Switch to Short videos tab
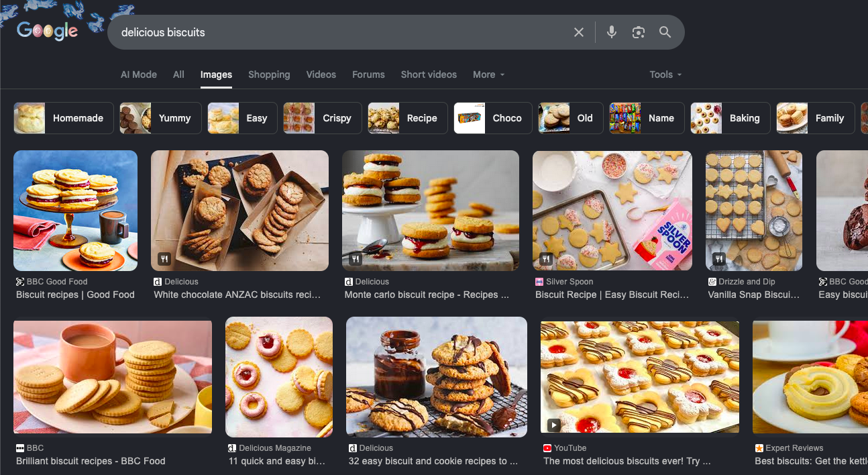 coord(429,74)
